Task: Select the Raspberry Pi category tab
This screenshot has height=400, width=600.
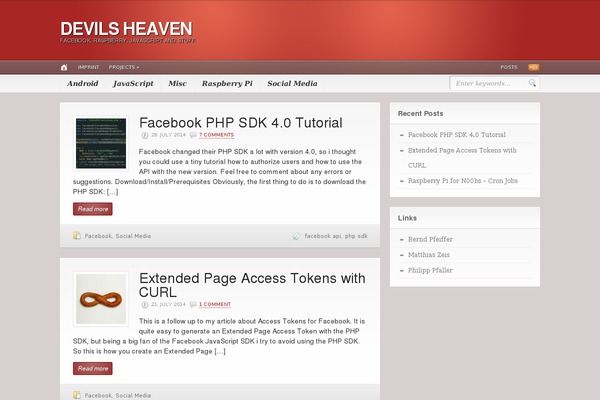Action: [227, 83]
